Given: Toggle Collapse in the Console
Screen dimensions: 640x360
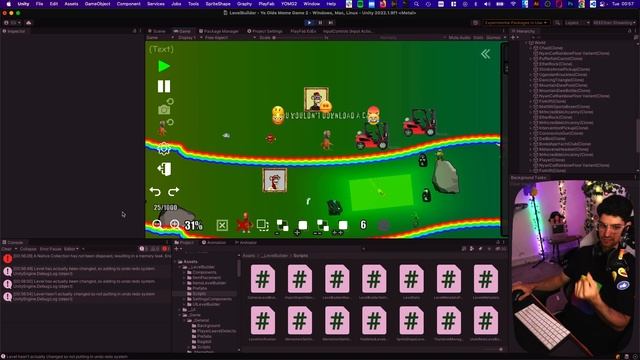Looking at the screenshot, I should 28,249.
